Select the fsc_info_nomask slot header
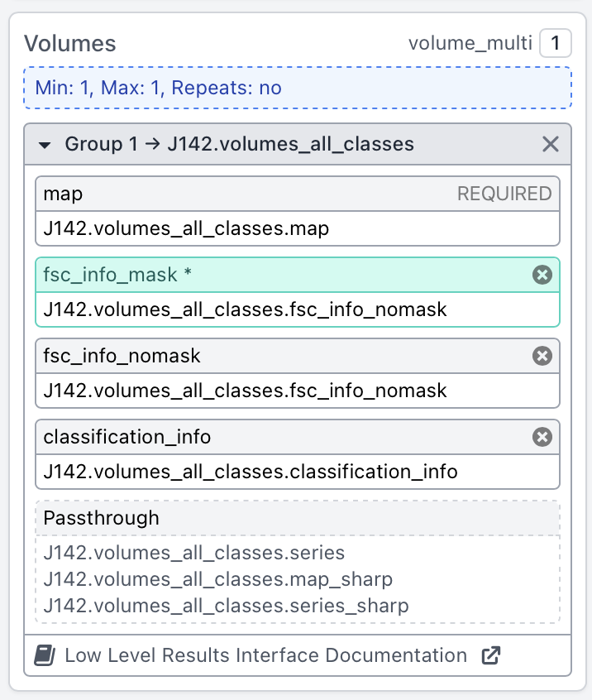The width and height of the screenshot is (592, 700). (248, 356)
